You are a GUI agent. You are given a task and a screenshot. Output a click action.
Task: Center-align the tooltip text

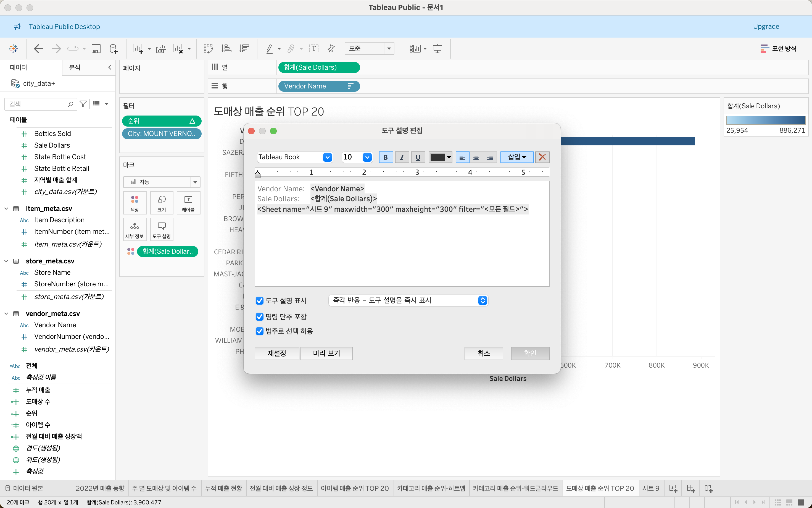[476, 157]
